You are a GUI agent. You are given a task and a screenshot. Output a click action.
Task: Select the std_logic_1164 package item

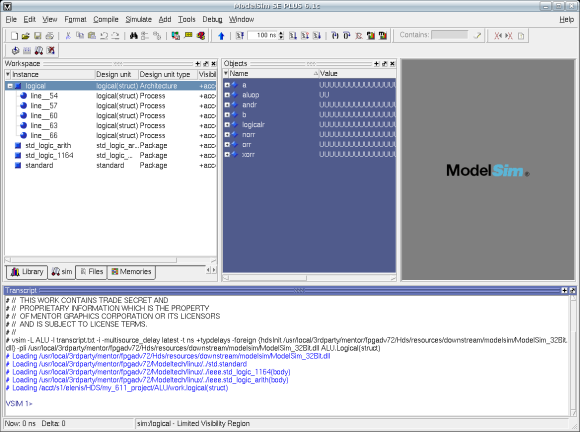(x=49, y=155)
